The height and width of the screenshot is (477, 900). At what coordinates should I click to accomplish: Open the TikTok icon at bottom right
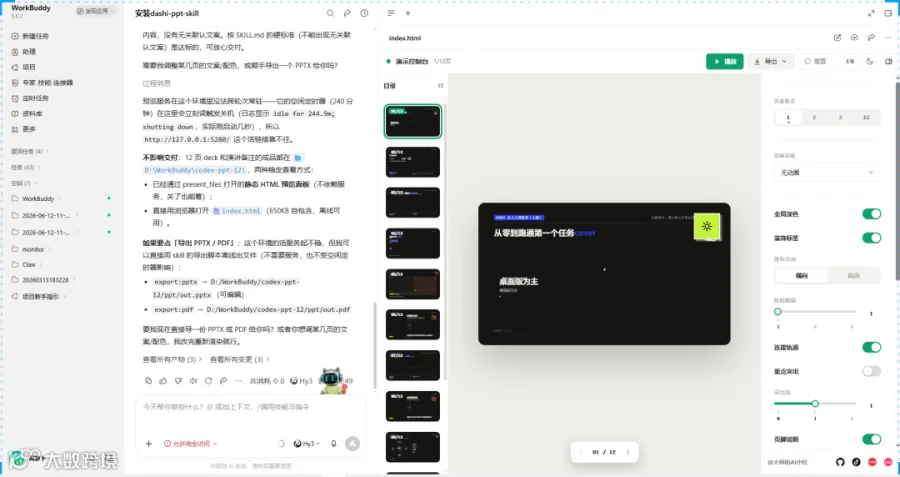click(856, 462)
